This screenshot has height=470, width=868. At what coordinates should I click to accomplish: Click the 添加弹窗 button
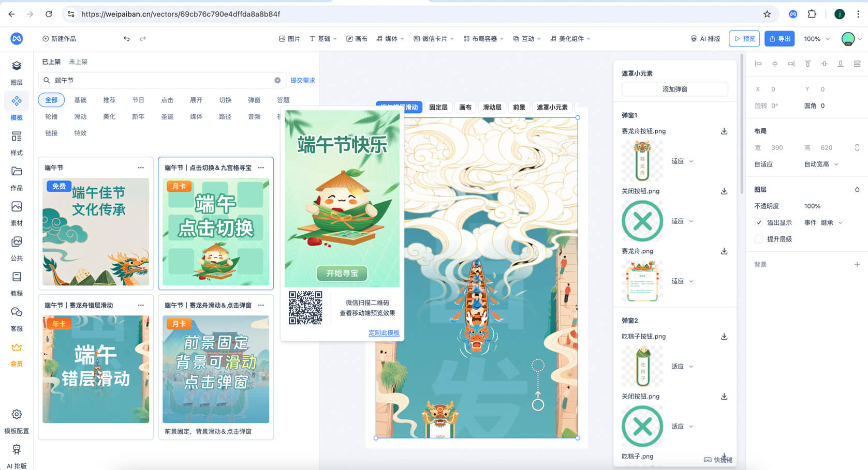(x=674, y=89)
